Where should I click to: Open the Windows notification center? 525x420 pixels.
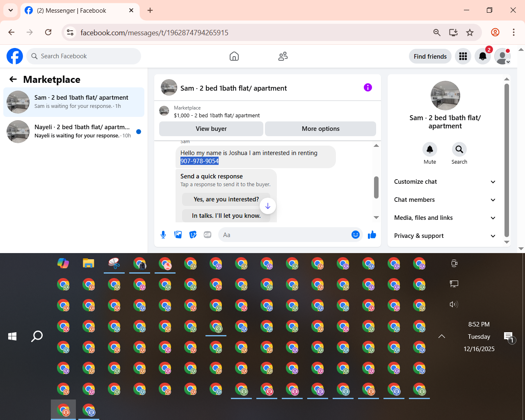click(x=509, y=337)
